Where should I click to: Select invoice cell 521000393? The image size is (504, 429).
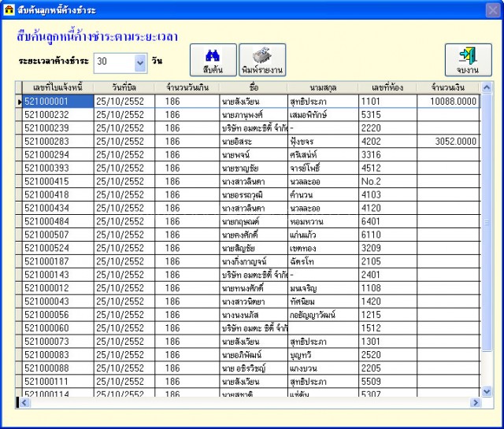[x=58, y=168]
